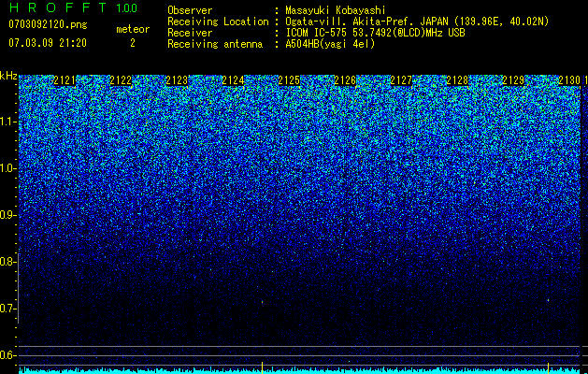Select location text Ogata-vill. Akita-Pref. JAPAN

366,22
